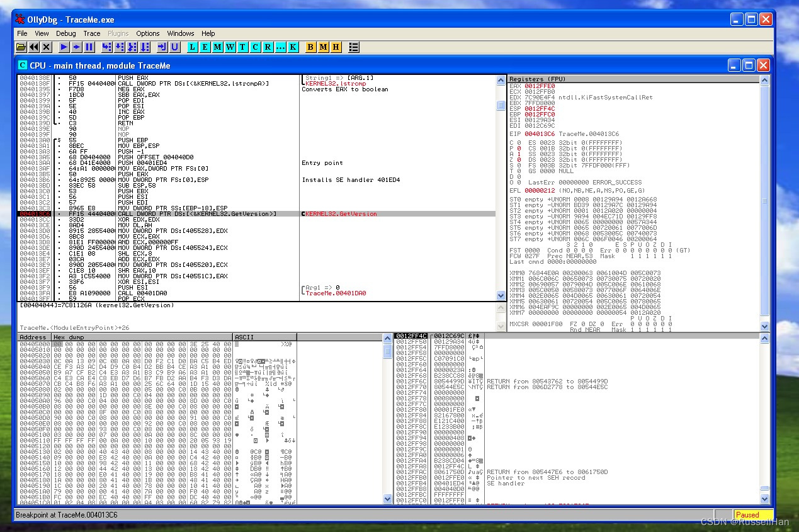Select the PUSH OFFSET 004040D0 instruction
Viewport: 799px width, 532px height.
pos(156,157)
